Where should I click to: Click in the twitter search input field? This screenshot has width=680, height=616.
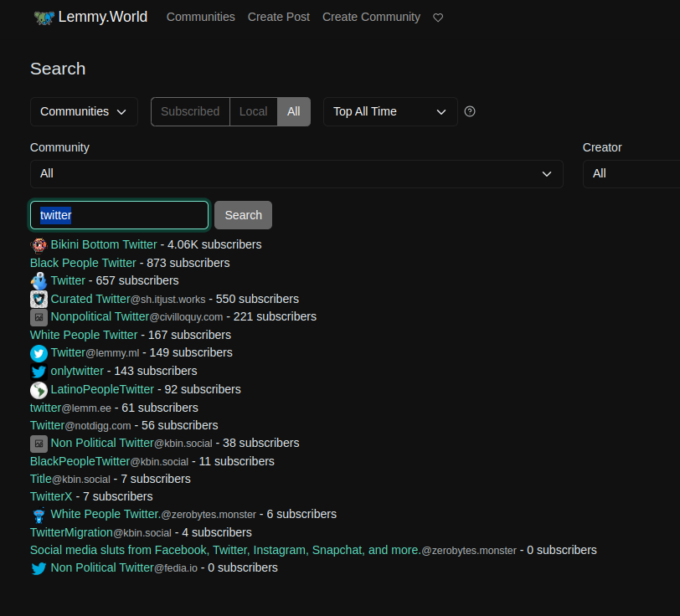click(x=119, y=215)
